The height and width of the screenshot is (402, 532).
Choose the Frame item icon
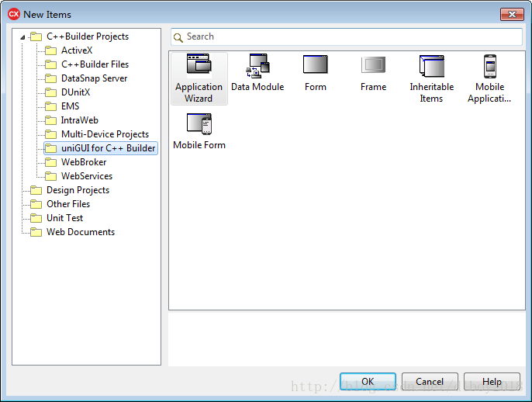(373, 64)
